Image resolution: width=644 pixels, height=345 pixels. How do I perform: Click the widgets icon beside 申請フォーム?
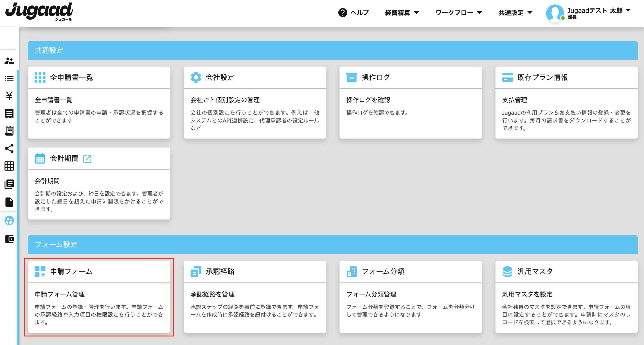[40, 271]
